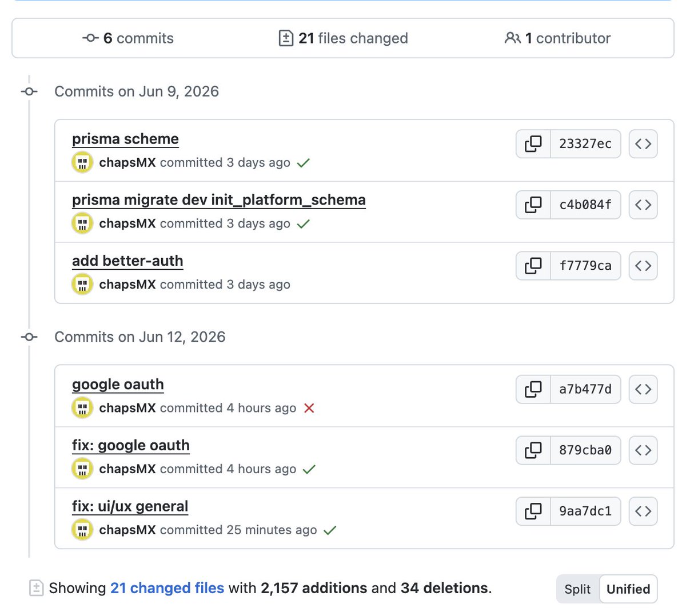686x616 pixels.
Task: Browse repository at commit 879cba0
Action: point(643,450)
